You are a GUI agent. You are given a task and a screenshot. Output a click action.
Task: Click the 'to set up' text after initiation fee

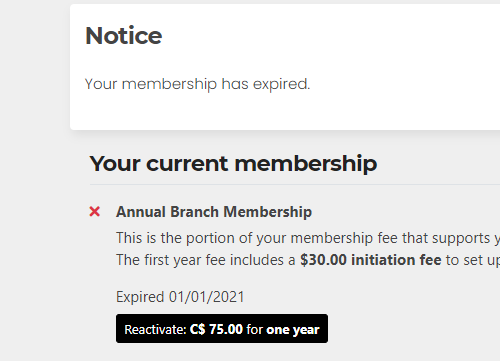pyautogui.click(x=473, y=260)
